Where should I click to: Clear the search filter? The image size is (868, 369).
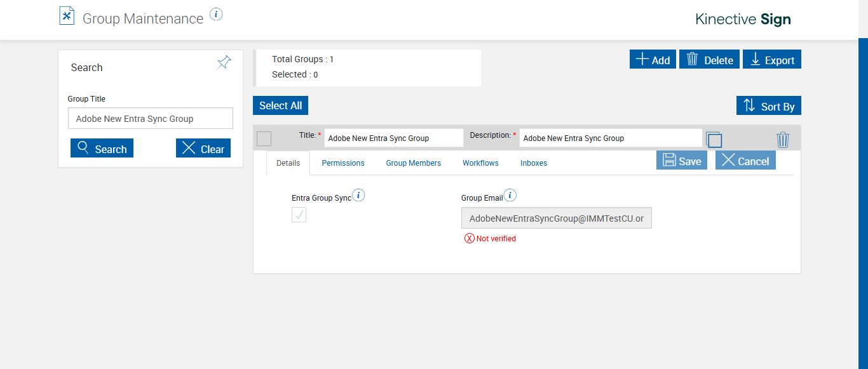tap(203, 149)
